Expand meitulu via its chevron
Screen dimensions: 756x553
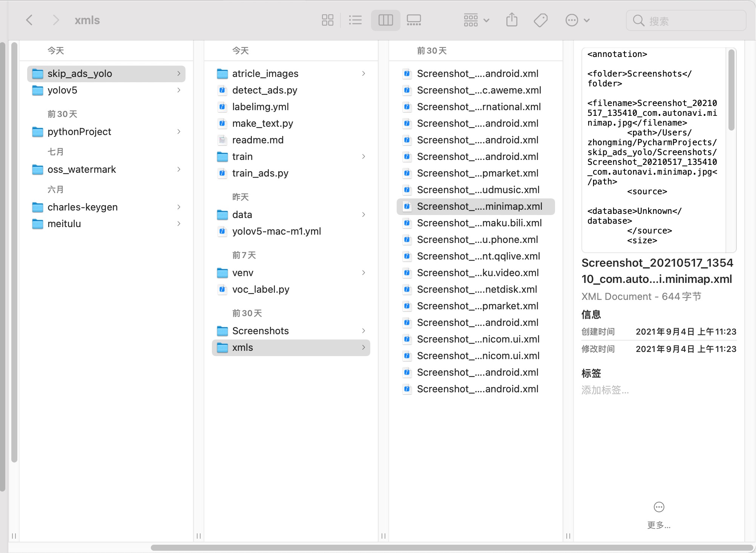(179, 224)
